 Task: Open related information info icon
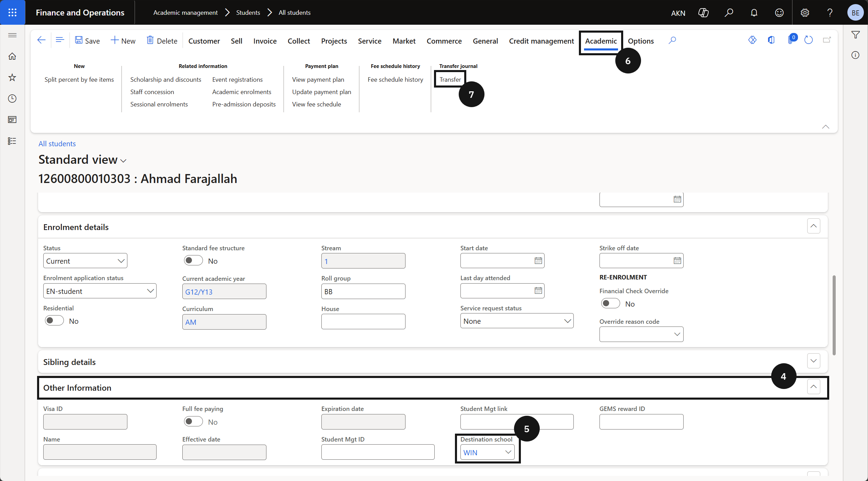(855, 55)
